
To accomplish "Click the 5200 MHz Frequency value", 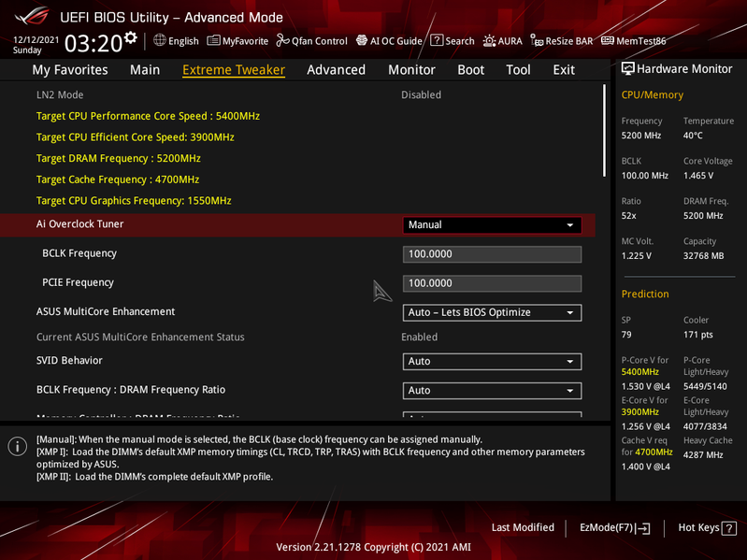I will 640,136.
